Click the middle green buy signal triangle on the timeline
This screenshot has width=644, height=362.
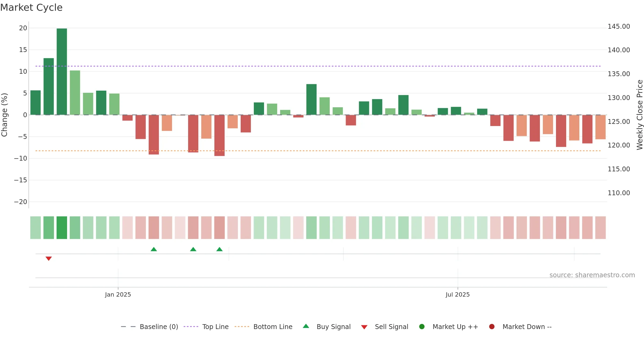[193, 249]
